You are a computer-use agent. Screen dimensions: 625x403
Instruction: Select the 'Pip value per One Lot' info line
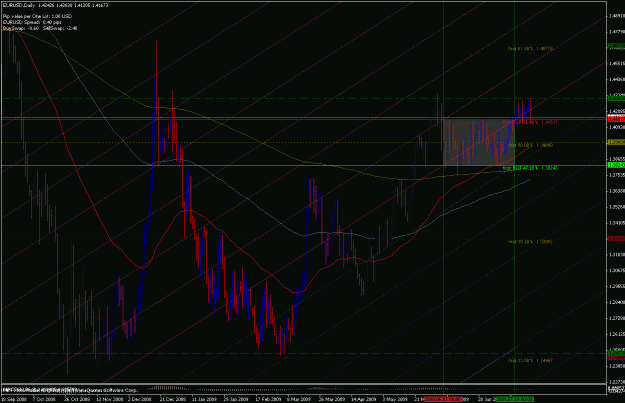37,16
